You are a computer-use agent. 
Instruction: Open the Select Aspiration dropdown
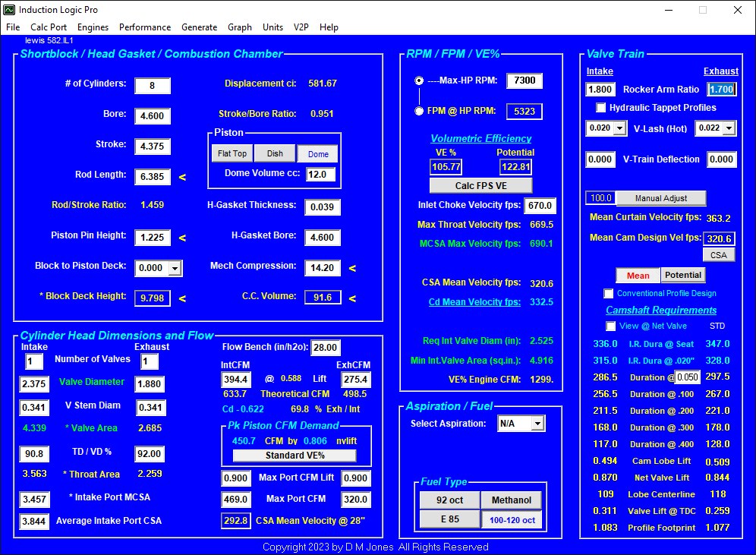coord(537,424)
